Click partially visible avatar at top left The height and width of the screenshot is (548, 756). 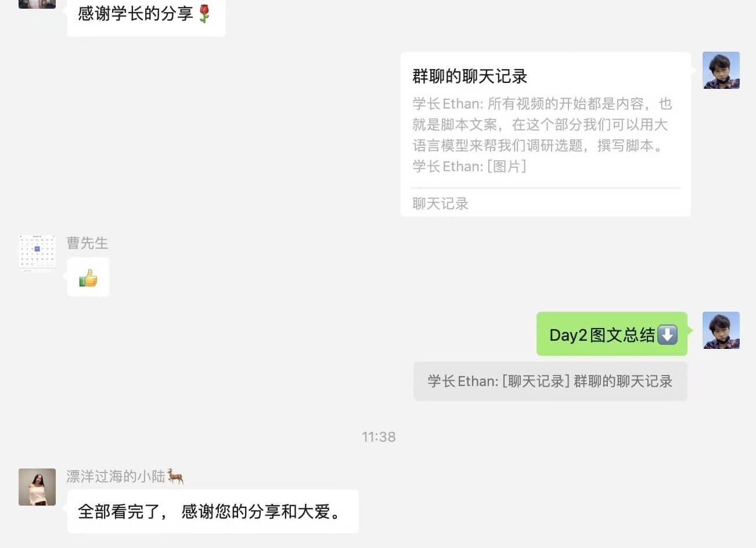pos(37,4)
